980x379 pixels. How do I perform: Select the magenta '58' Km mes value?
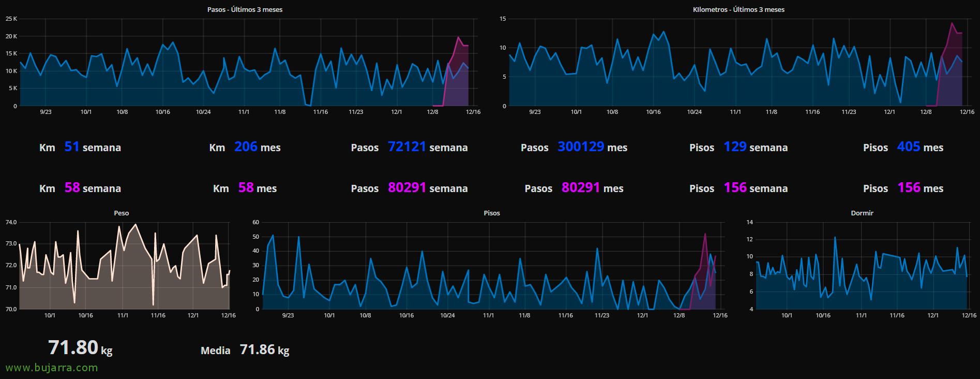coord(246,188)
